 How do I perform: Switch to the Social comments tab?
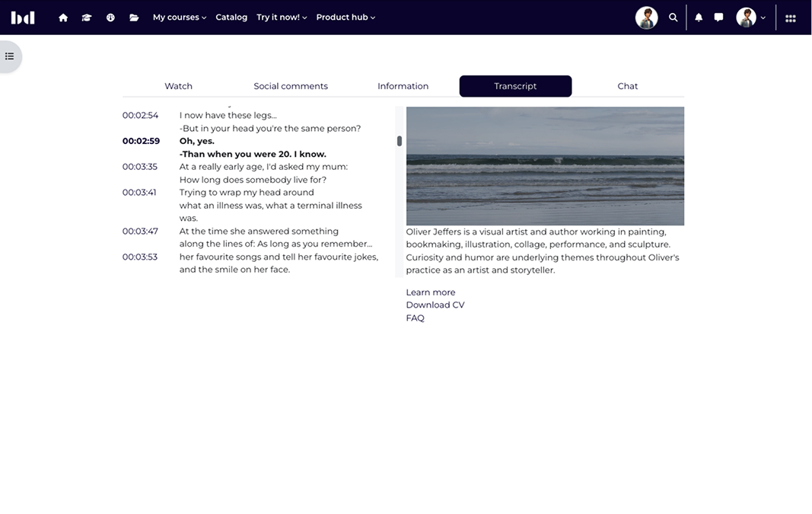(x=291, y=86)
